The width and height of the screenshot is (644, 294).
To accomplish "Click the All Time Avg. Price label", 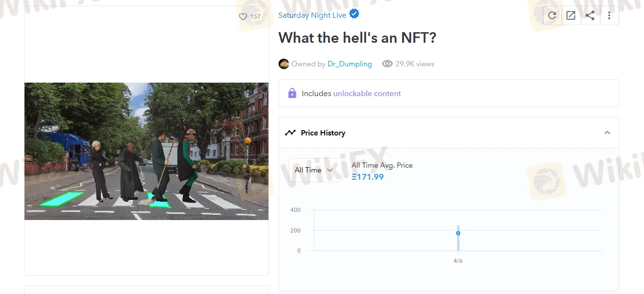I will (x=382, y=165).
